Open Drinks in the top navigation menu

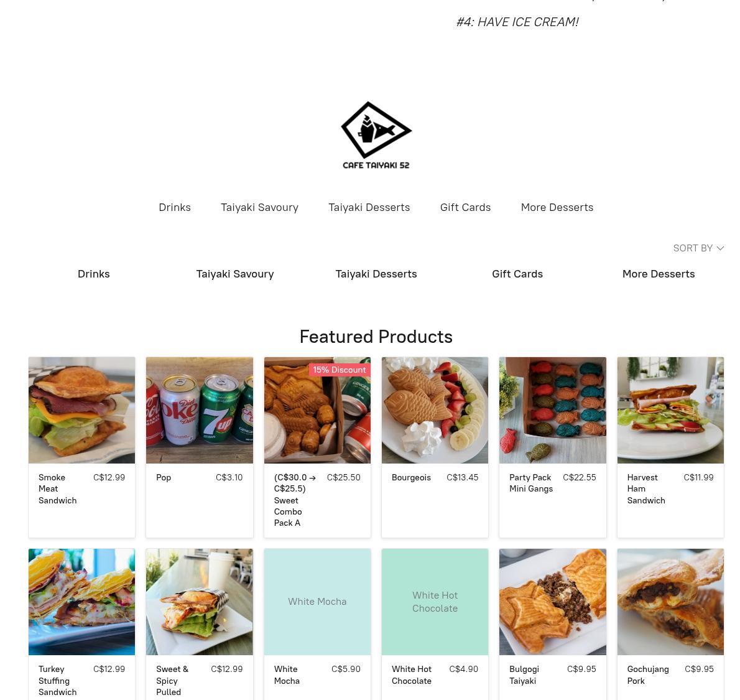click(x=175, y=207)
